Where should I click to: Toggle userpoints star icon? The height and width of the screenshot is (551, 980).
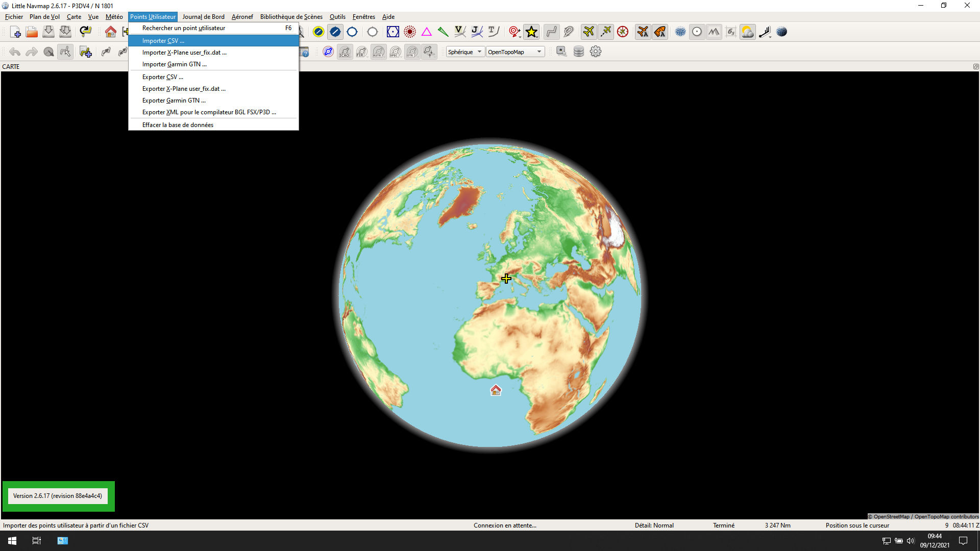(x=531, y=32)
